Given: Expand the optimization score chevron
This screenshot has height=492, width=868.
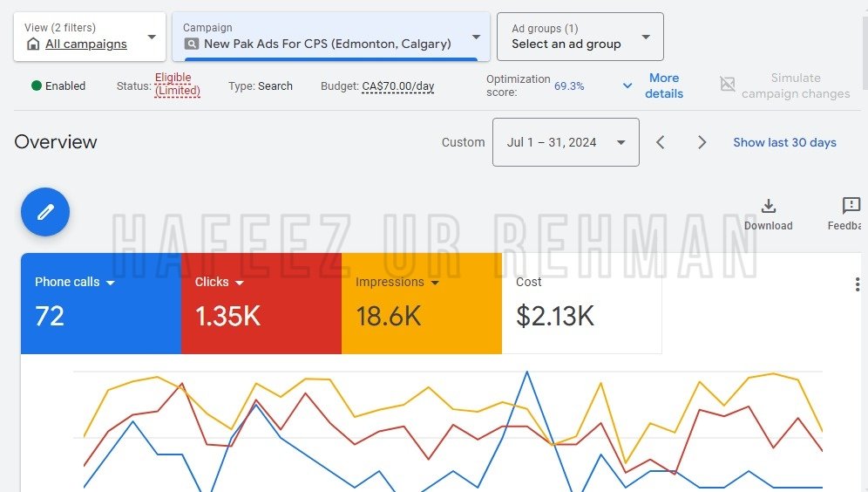Looking at the screenshot, I should pos(627,85).
